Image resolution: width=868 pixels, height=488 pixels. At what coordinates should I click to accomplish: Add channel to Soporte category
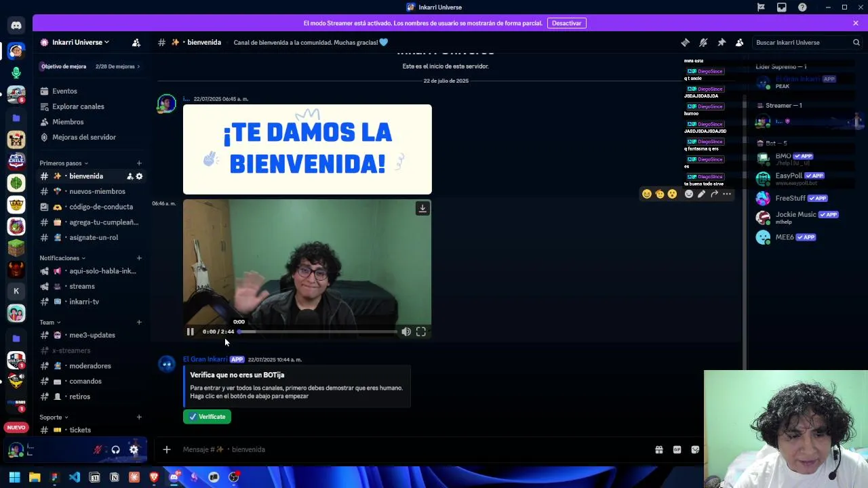(139, 418)
